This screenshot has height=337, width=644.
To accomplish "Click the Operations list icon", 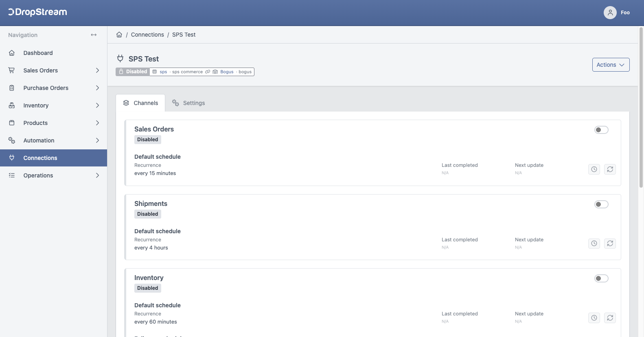I will tap(12, 175).
